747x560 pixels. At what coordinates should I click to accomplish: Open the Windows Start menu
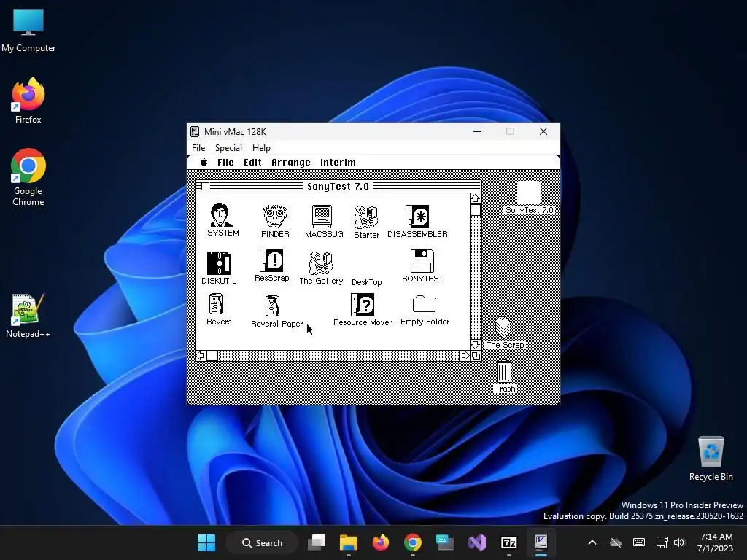pyautogui.click(x=206, y=542)
